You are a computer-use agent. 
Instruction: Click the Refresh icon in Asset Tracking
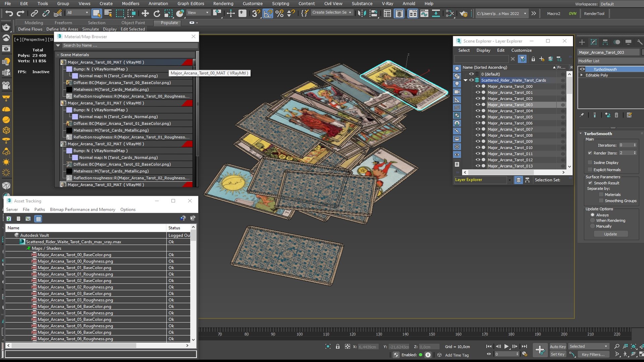click(x=9, y=219)
